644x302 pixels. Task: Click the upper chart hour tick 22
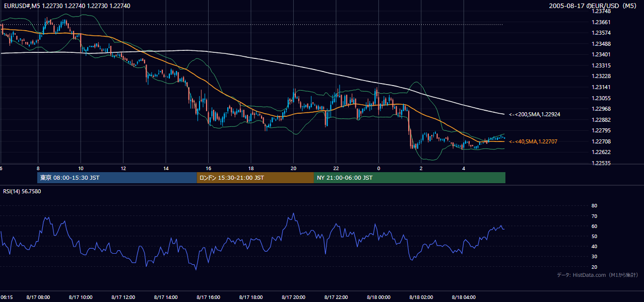tap(336, 168)
